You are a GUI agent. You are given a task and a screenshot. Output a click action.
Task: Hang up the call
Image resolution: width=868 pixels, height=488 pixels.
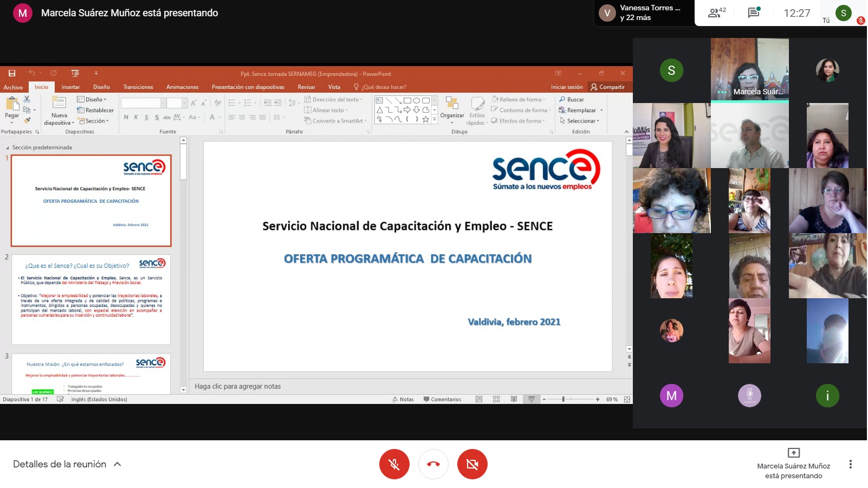(x=433, y=464)
